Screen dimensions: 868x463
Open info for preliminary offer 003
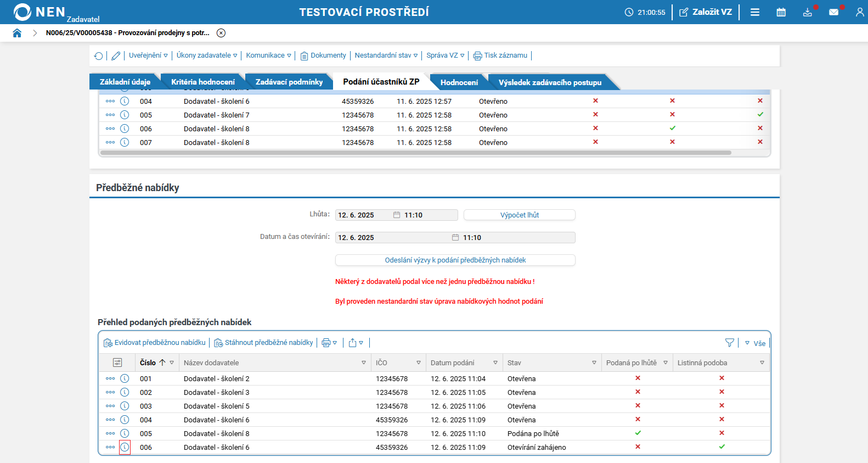(x=125, y=406)
